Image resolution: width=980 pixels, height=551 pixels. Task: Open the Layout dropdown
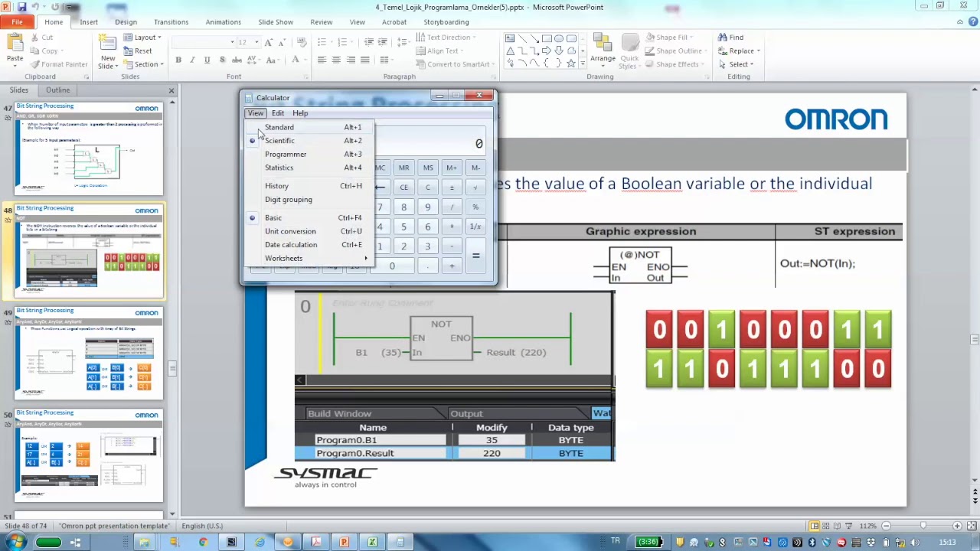pos(142,37)
